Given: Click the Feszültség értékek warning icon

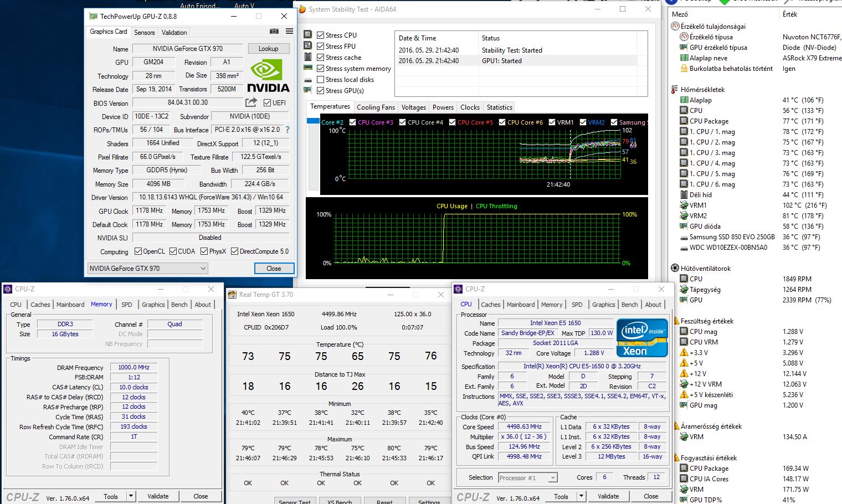Looking at the screenshot, I should [676, 321].
